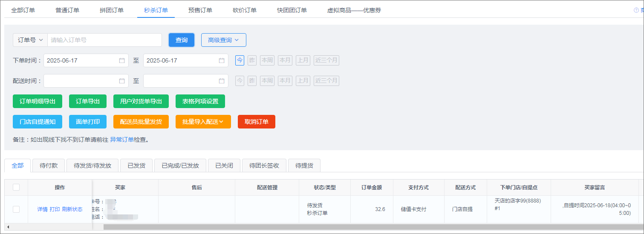Open 详情 for the order row
The height and width of the screenshot is (234, 644).
click(x=42, y=209)
